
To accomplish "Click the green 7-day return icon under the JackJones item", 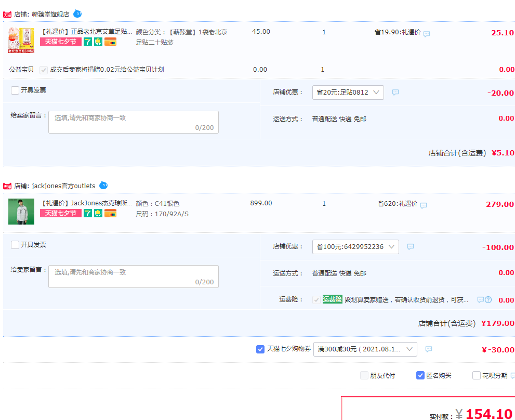I will click(x=88, y=213).
